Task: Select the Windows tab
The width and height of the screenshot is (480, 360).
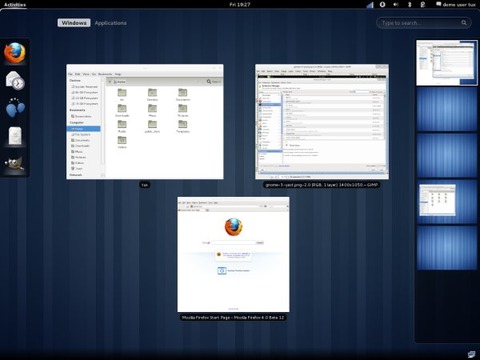Action: (x=74, y=23)
